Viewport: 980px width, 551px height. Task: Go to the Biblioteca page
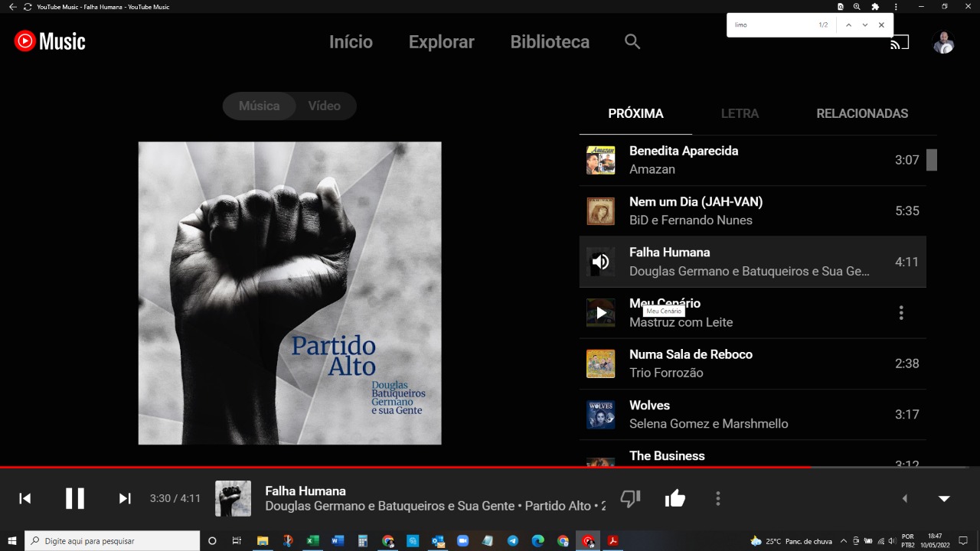click(x=550, y=42)
